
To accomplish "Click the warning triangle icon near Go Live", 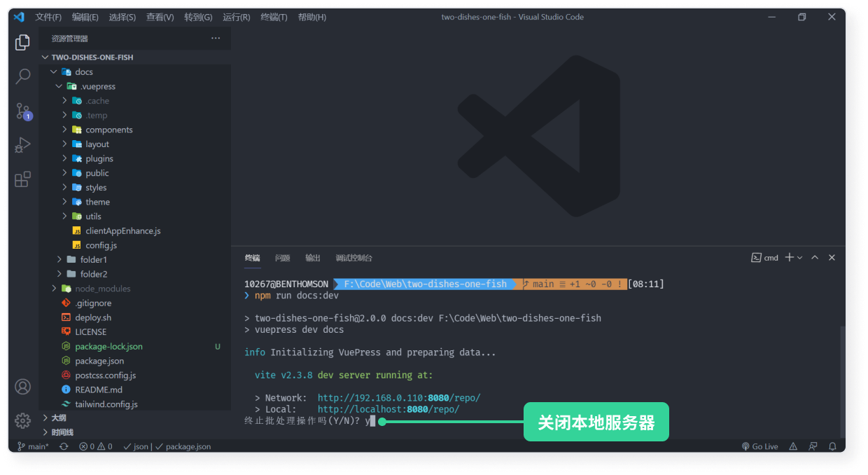I will (x=793, y=446).
